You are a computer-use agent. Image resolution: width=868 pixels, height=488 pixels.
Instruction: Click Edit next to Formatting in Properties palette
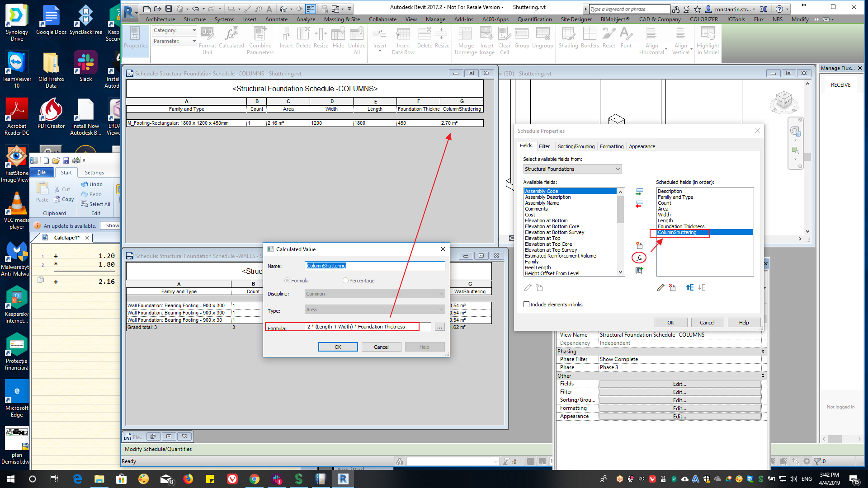pyautogui.click(x=679, y=408)
